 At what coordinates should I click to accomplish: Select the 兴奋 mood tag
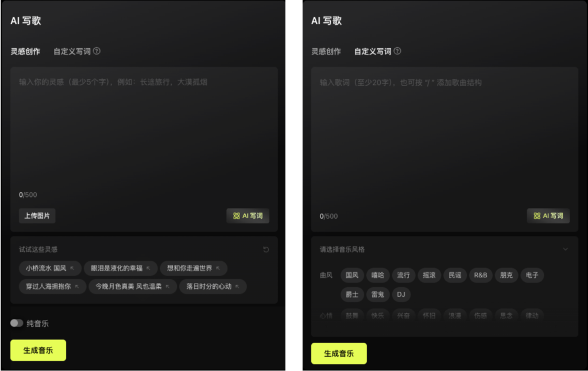pos(404,315)
